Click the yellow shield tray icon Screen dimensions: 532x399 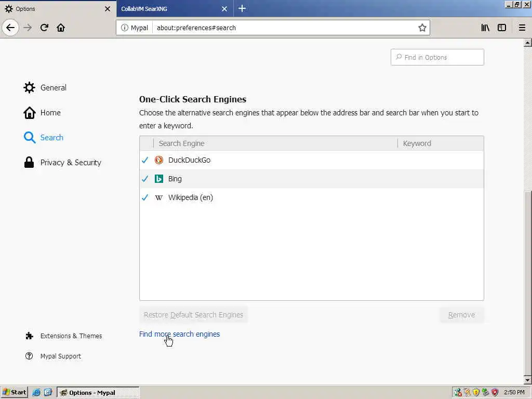point(476,393)
